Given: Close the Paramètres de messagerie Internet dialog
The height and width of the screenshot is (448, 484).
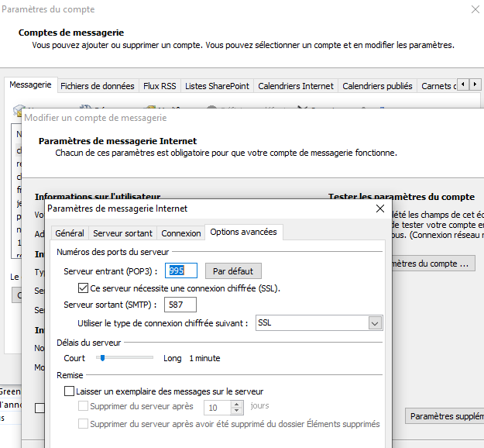Looking at the screenshot, I should [x=380, y=208].
